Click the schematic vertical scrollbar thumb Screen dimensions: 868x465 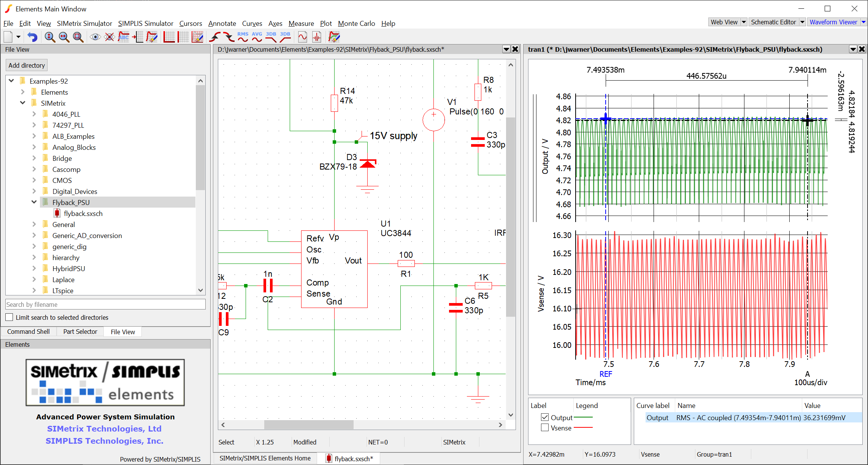[x=511, y=217]
